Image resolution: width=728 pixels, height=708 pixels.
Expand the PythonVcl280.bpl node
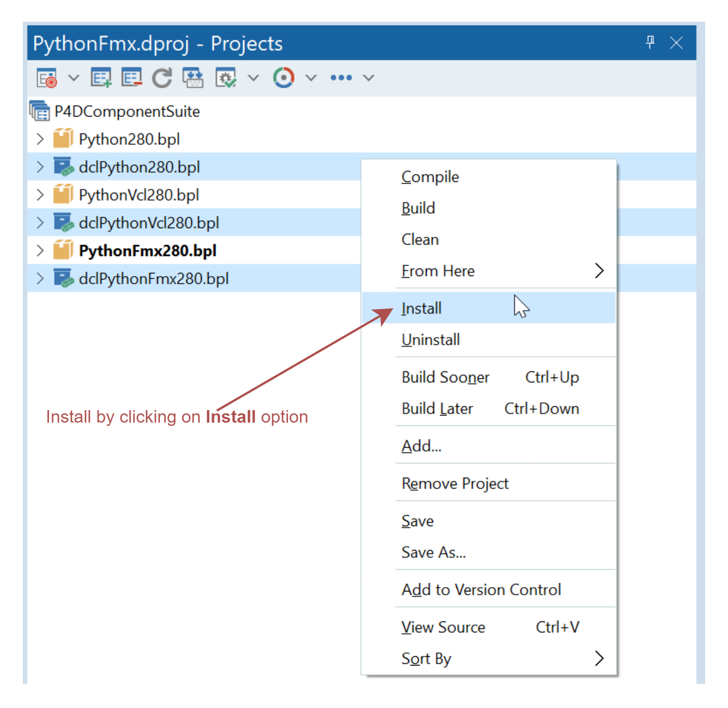(40, 194)
